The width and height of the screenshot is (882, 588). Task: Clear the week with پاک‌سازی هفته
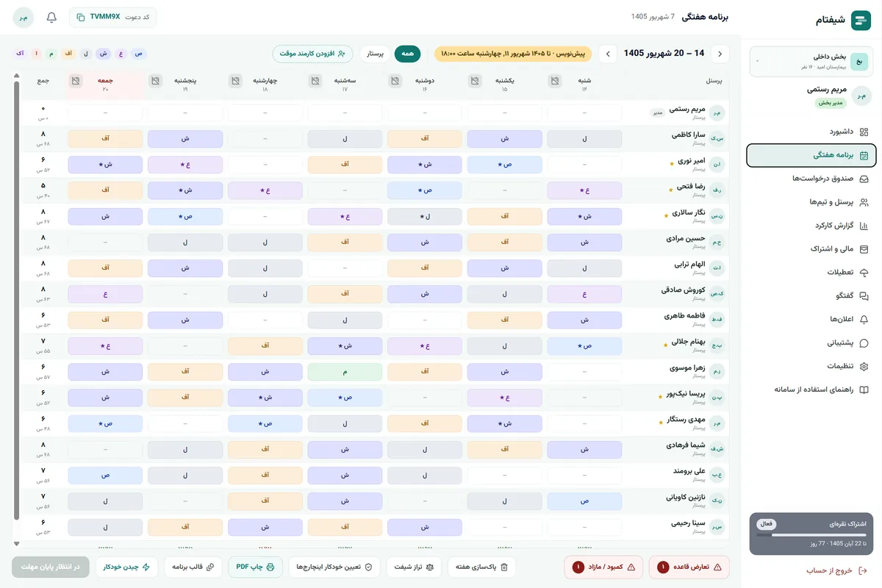(481, 567)
